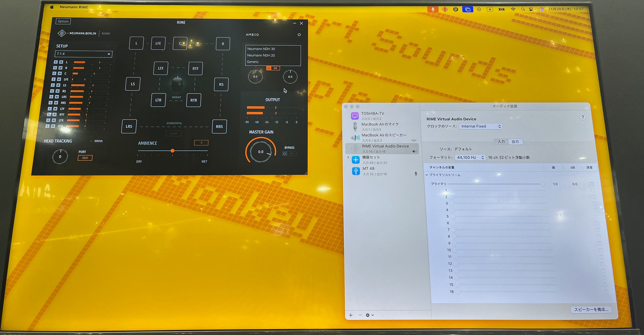
Task: Click the AMBIENCE dry/wet slider handle
Action: [x=172, y=151]
